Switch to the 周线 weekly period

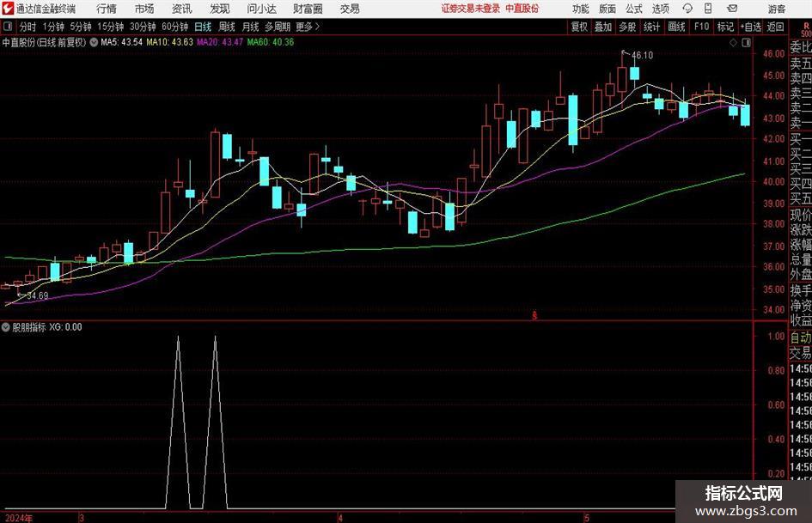click(x=226, y=27)
